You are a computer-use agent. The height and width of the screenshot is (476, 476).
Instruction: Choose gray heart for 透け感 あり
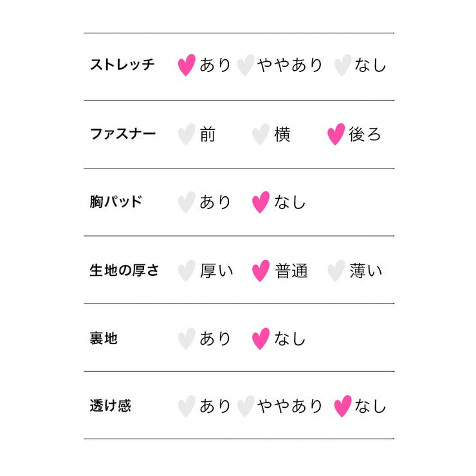click(x=186, y=406)
